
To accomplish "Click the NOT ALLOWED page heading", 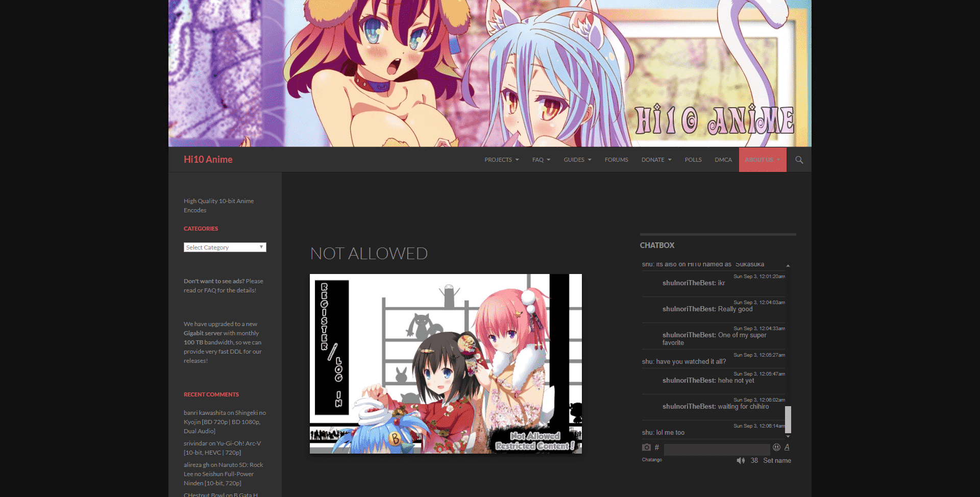I will click(369, 254).
